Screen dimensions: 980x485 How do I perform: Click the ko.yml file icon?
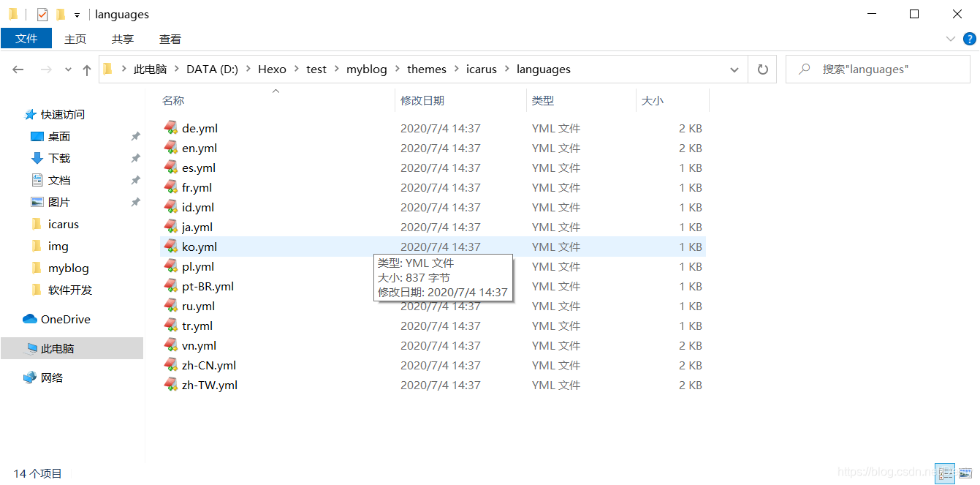pos(171,247)
